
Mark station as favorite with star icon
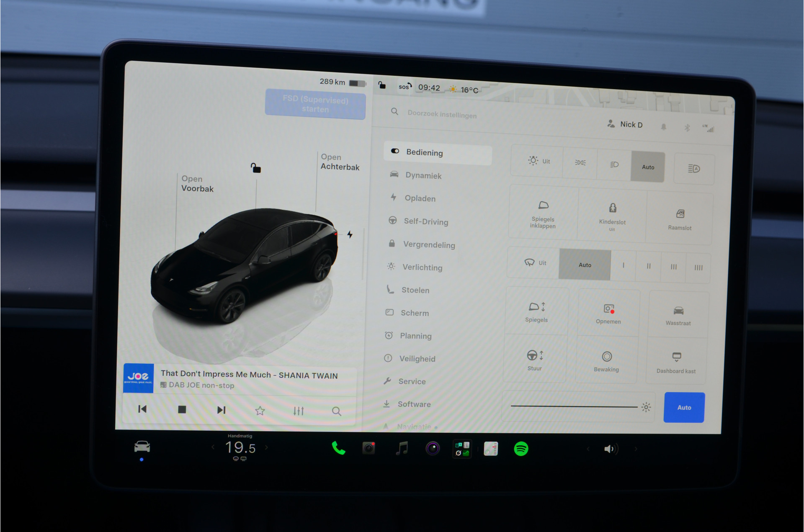click(260, 411)
